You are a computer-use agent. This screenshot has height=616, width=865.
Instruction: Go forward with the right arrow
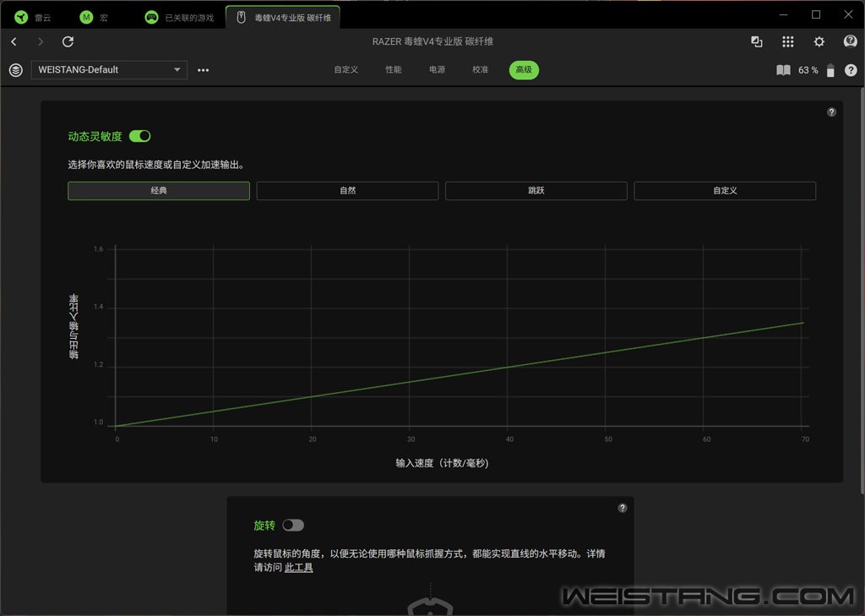click(x=41, y=41)
